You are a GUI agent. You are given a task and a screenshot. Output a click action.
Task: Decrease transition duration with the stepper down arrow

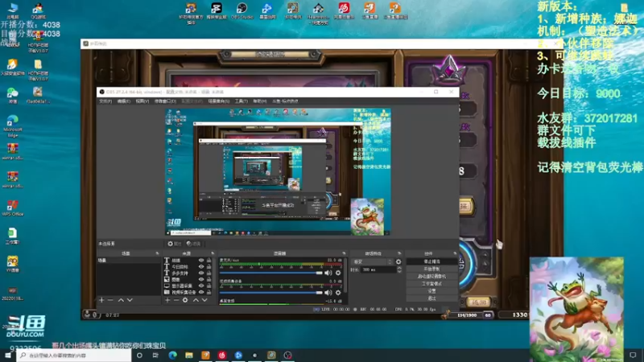[399, 271]
